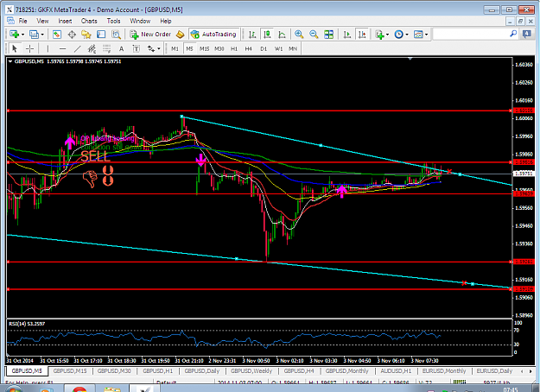This screenshot has height=392, width=540.
Task: Zoom in on the chart
Action: pyautogui.click(x=299, y=35)
